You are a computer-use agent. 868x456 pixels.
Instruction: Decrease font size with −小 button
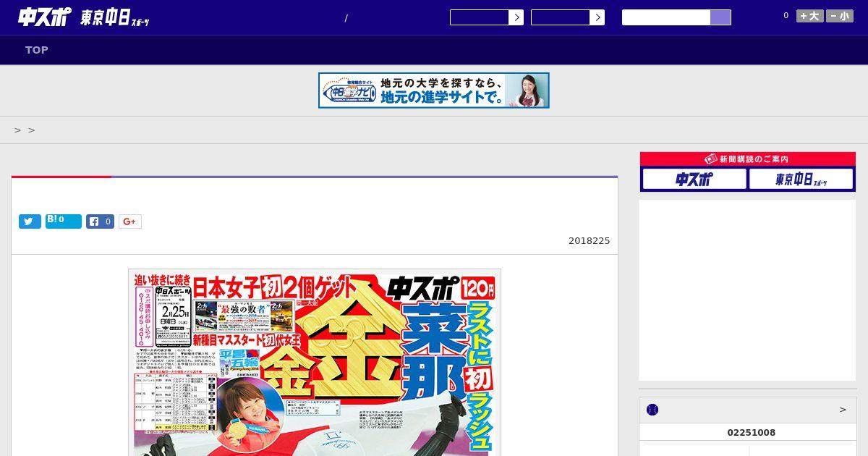coord(840,16)
